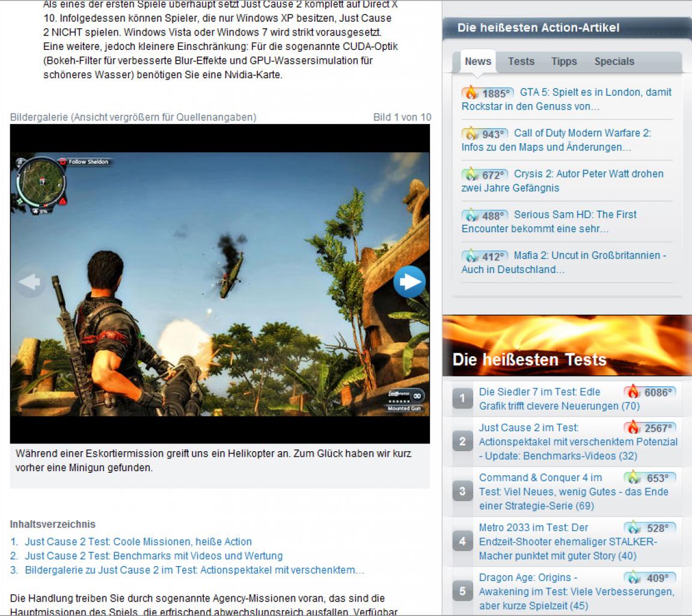Click the flame badge showing 412°
The image size is (692, 616).
(x=485, y=256)
